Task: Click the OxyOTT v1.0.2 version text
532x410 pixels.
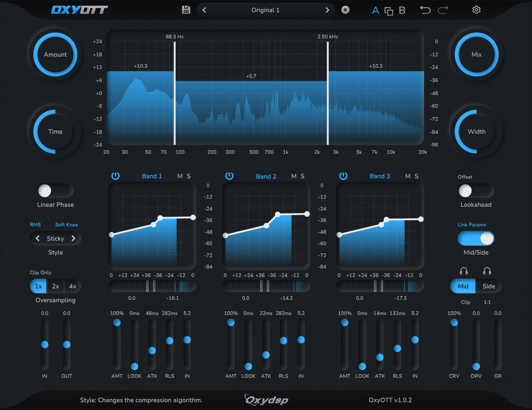Action: [x=390, y=400]
